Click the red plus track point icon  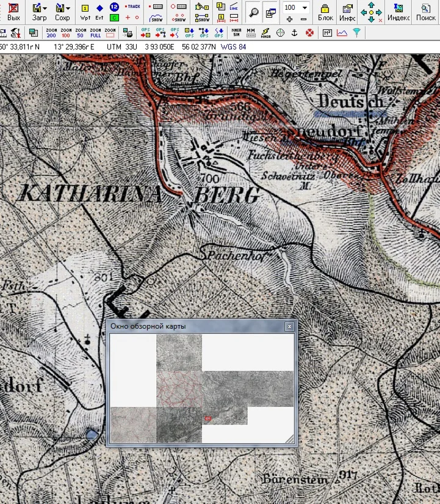pos(128,18)
